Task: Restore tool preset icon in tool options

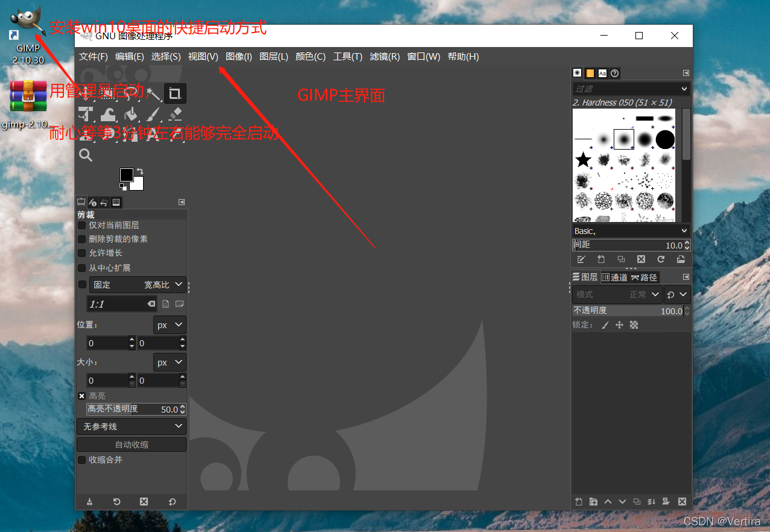Action: [x=117, y=501]
